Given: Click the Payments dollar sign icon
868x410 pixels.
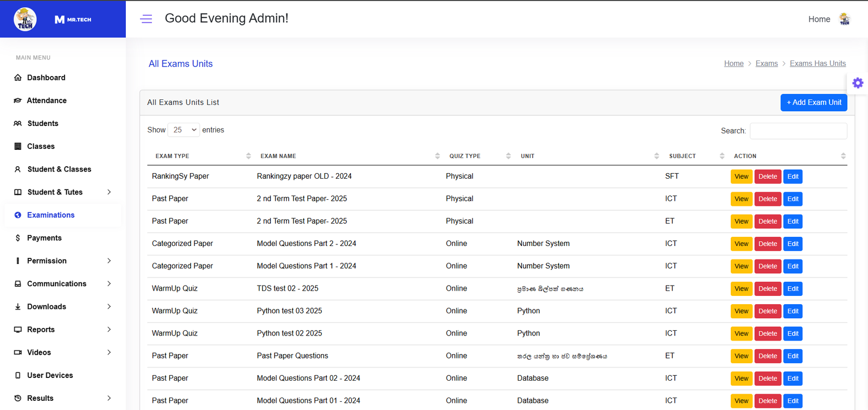Looking at the screenshot, I should pyautogui.click(x=18, y=238).
